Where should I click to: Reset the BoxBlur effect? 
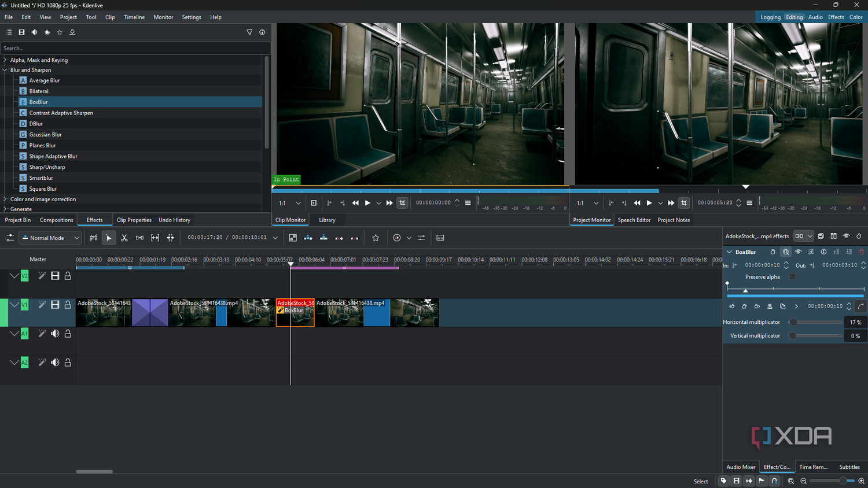(x=773, y=252)
